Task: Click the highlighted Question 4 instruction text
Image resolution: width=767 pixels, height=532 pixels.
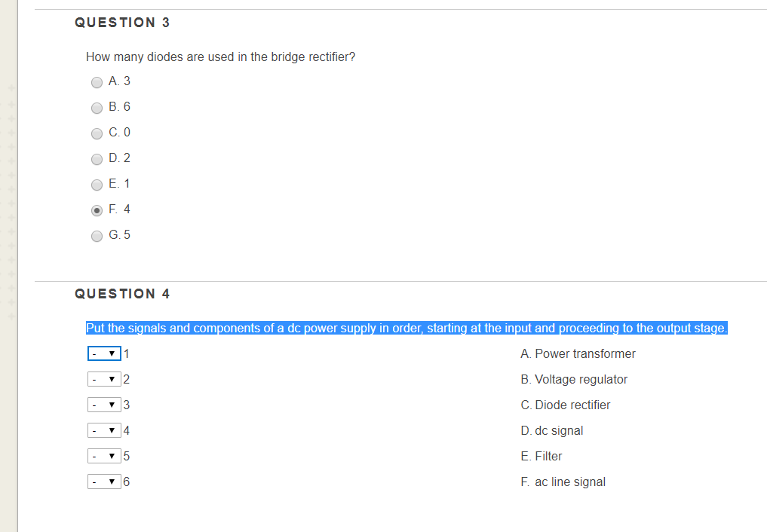Action: (x=405, y=328)
